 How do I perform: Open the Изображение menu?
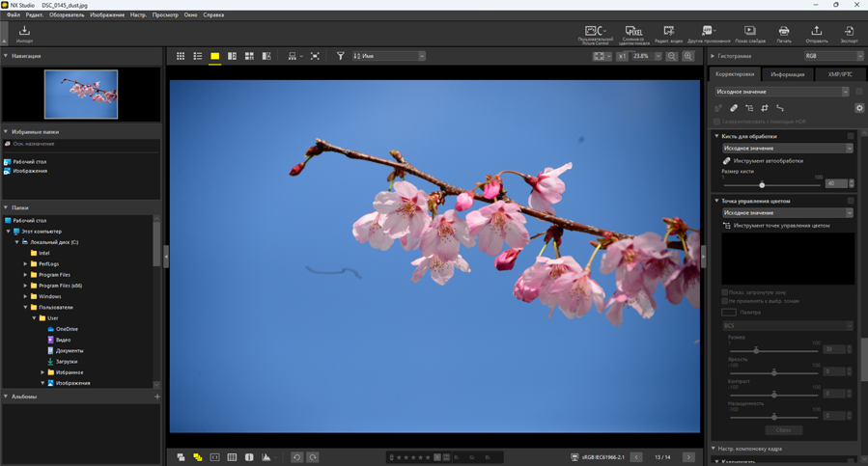107,14
